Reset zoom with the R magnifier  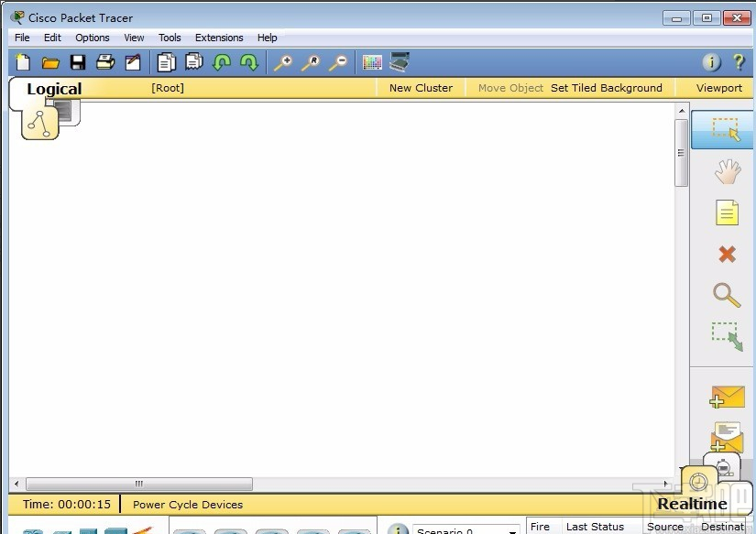pos(311,62)
